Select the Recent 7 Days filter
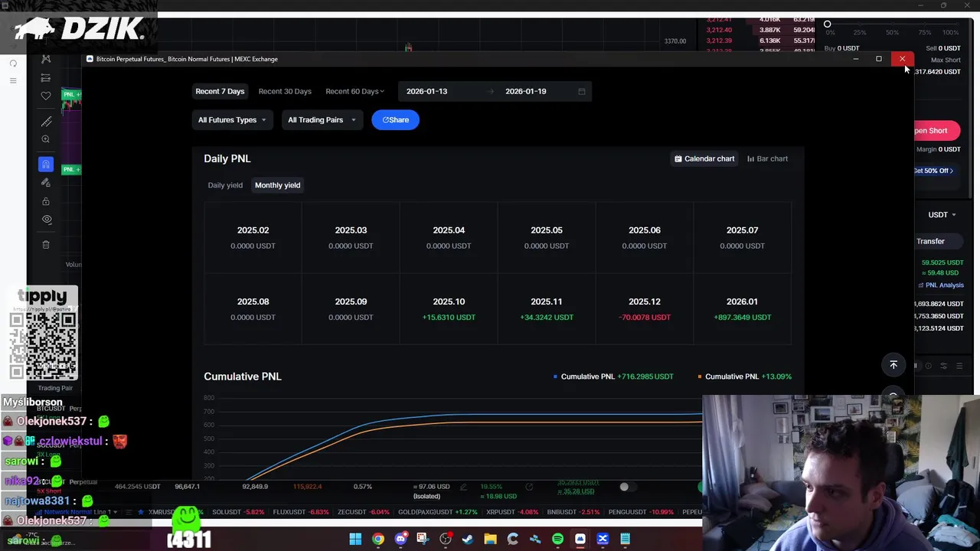Screen dimensions: 980x551 (220, 91)
